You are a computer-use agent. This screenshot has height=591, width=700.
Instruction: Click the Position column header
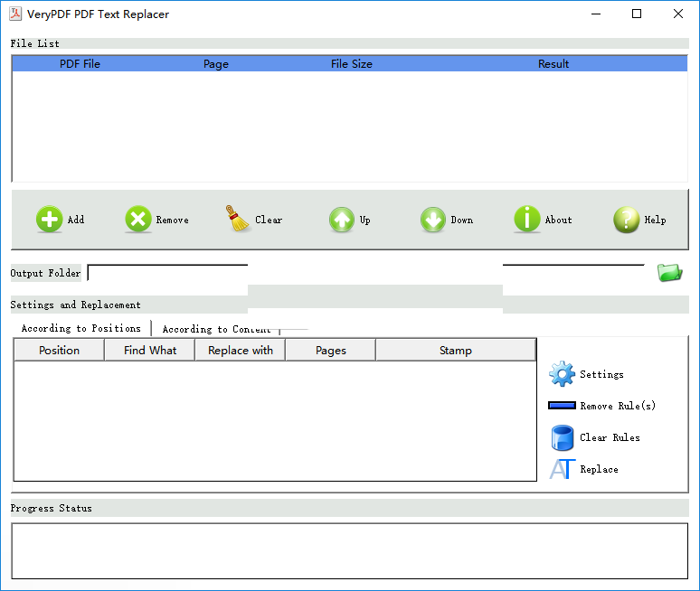60,350
